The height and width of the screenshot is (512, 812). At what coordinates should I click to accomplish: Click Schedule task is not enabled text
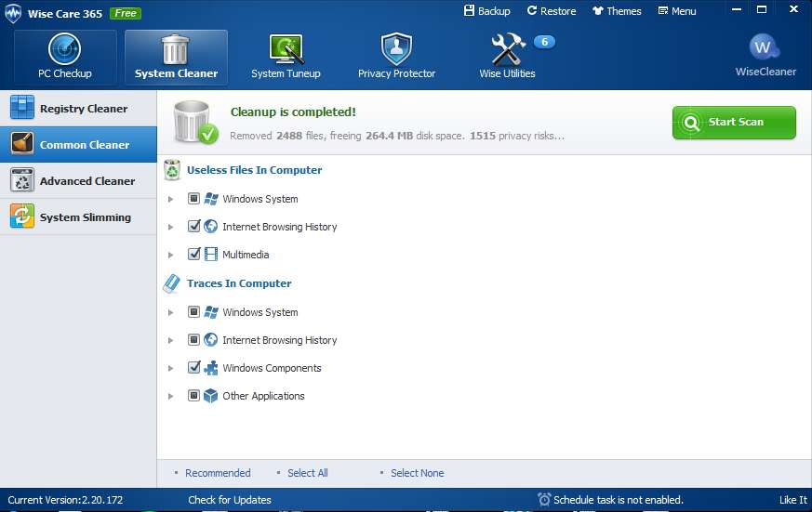(x=619, y=500)
